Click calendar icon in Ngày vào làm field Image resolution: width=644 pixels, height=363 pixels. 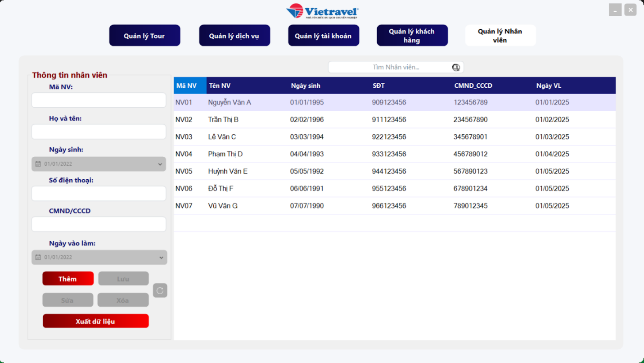38,258
